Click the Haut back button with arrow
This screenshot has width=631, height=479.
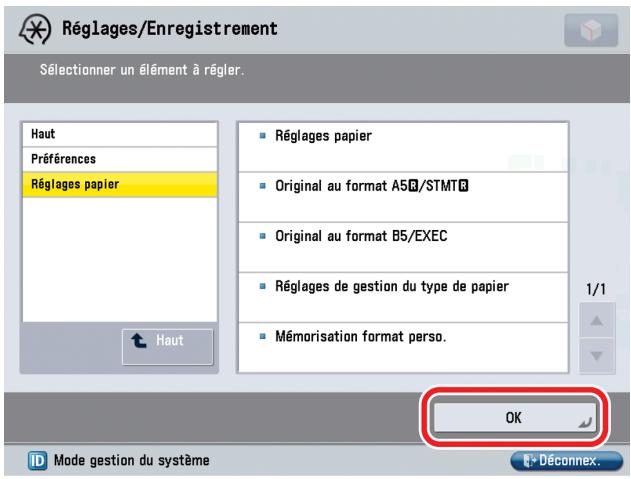click(x=167, y=347)
